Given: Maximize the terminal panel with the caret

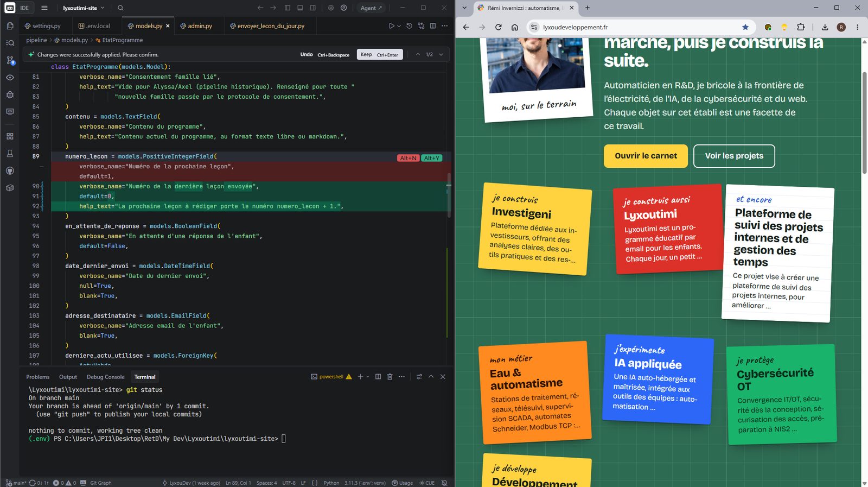Looking at the screenshot, I should [431, 377].
